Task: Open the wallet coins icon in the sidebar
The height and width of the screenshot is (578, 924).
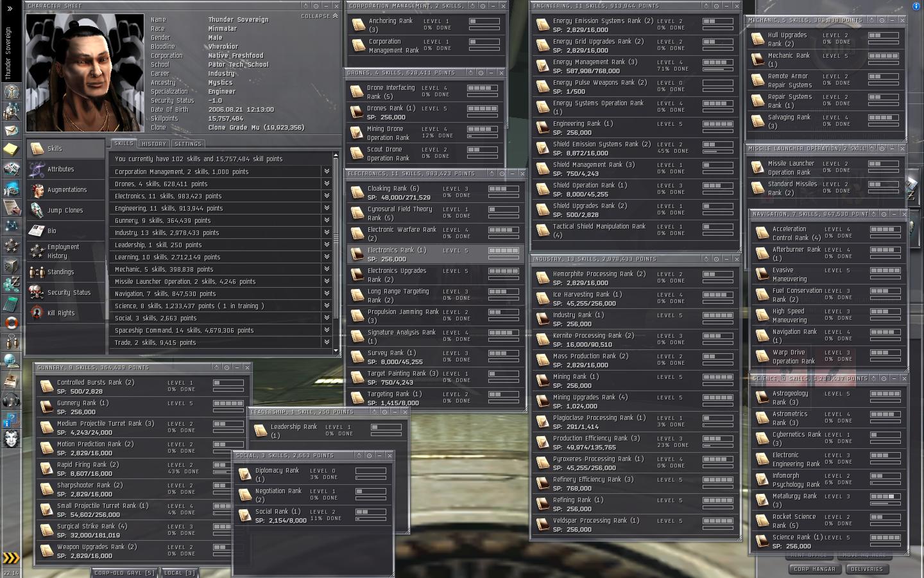Action: click(11, 285)
